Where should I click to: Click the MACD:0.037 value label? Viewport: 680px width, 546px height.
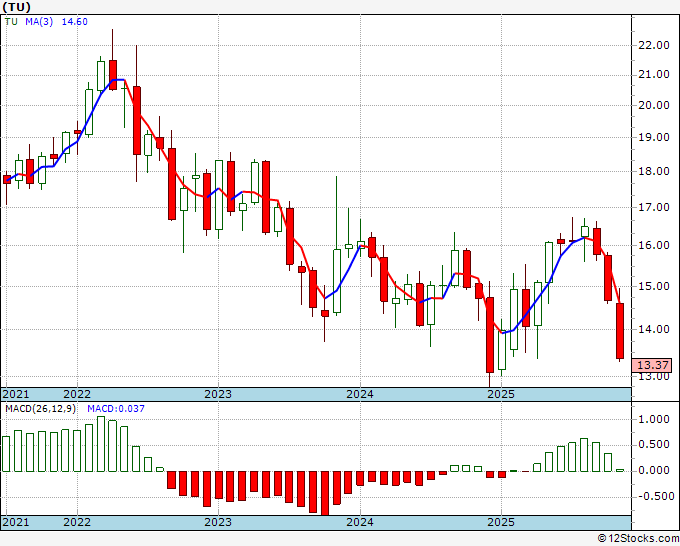pyautogui.click(x=116, y=409)
